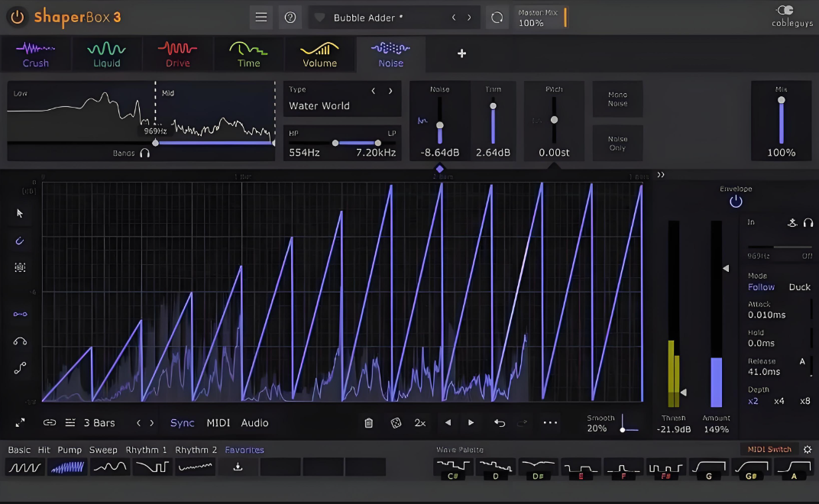The width and height of the screenshot is (819, 504).
Task: Click the LP filter slider handle
Action: click(x=377, y=143)
